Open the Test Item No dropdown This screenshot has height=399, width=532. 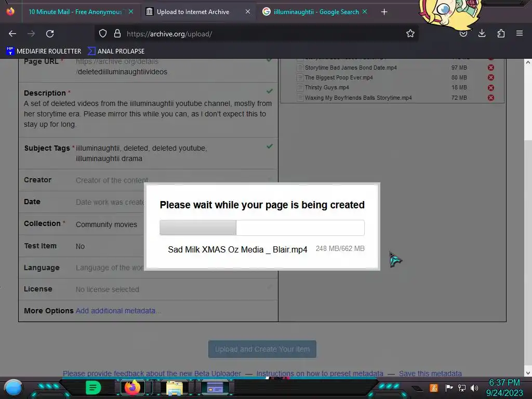pyautogui.click(x=80, y=246)
